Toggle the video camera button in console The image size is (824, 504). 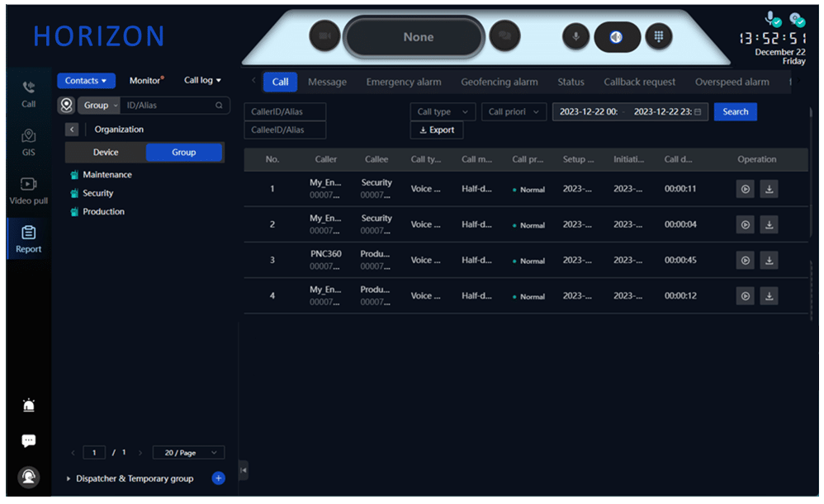coord(324,36)
